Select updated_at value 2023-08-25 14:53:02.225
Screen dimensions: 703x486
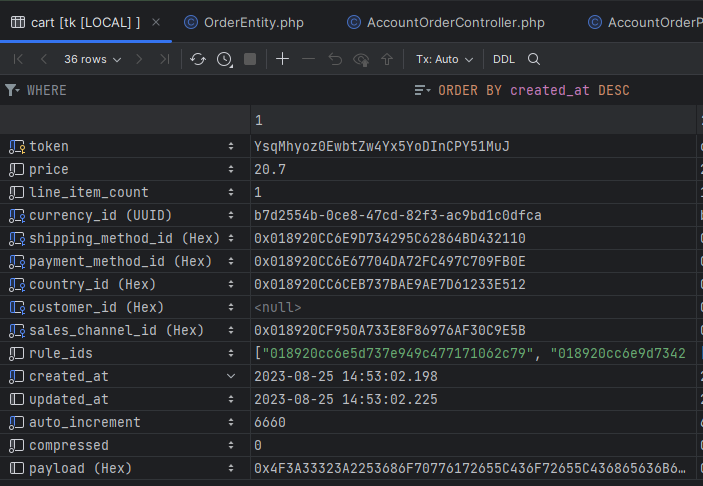(x=473, y=399)
